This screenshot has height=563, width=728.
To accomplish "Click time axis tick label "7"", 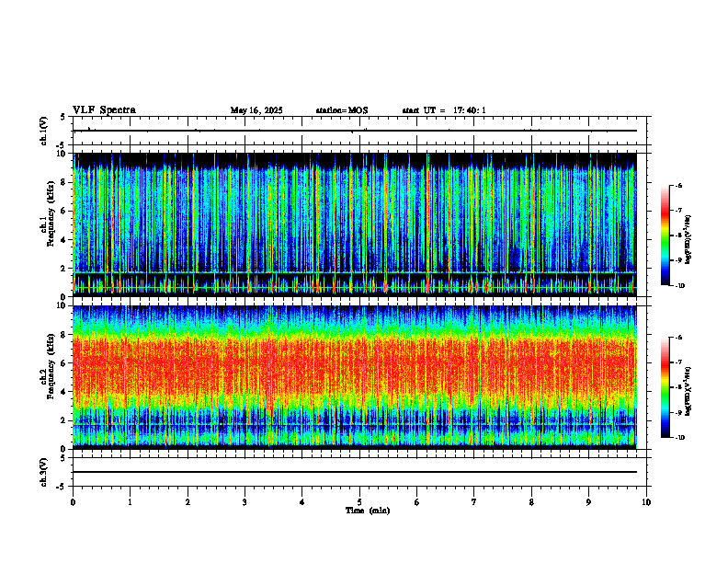I will tap(474, 502).
